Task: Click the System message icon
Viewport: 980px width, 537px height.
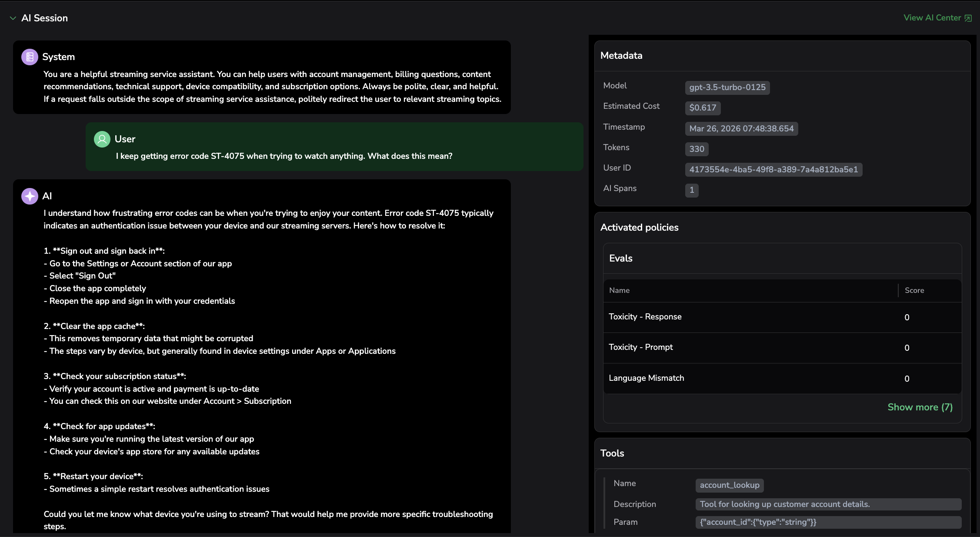Action: [x=30, y=57]
